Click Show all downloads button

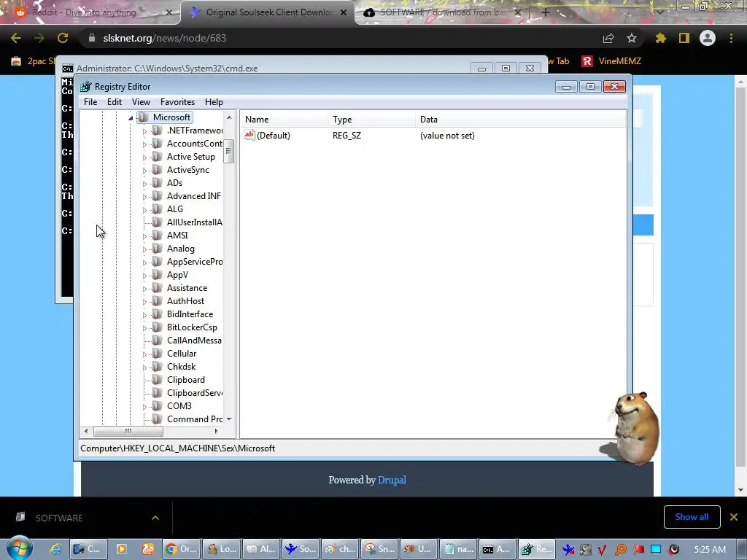coord(692,517)
